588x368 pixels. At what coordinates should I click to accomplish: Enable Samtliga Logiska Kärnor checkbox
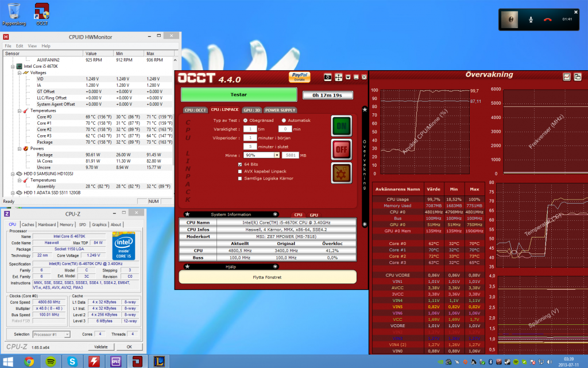click(240, 178)
